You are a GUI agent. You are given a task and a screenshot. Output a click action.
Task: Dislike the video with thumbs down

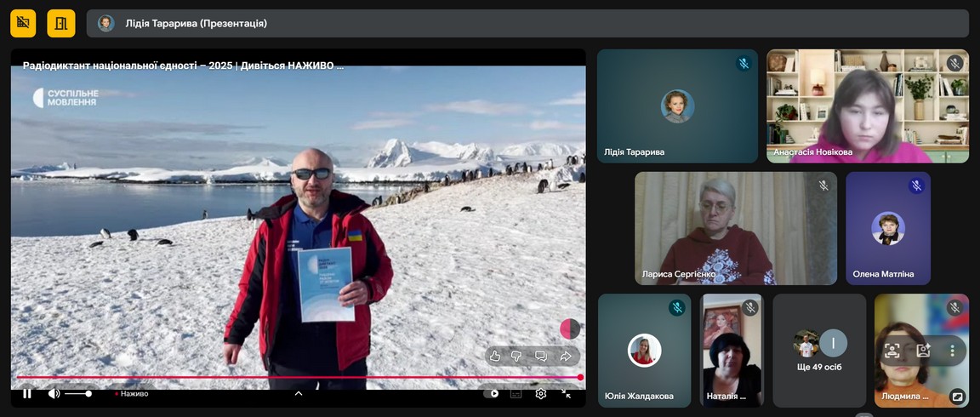[x=516, y=356]
